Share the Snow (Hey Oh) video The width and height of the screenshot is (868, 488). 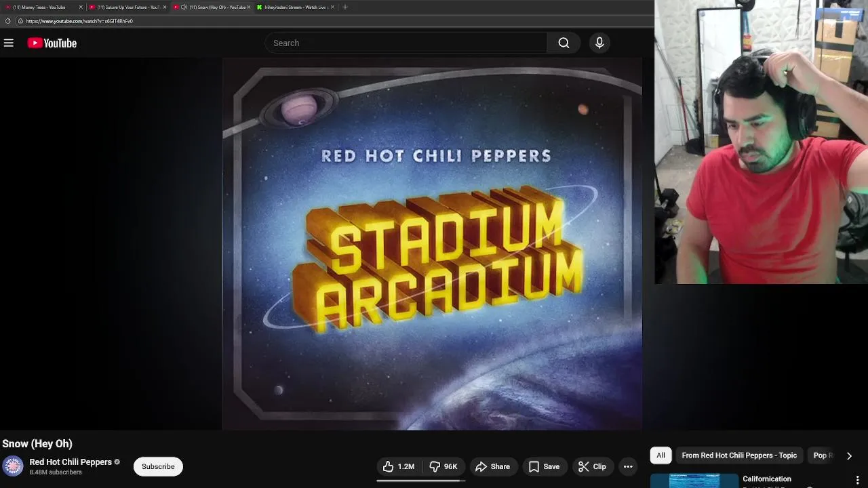click(493, 466)
